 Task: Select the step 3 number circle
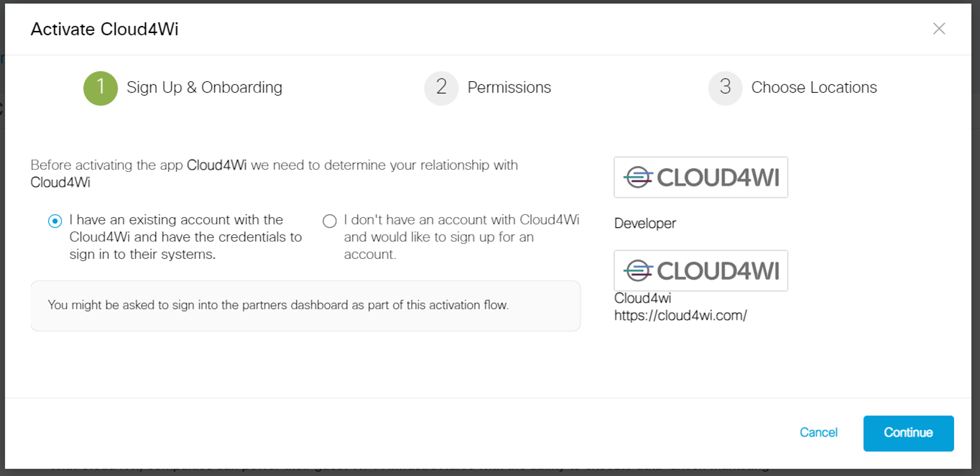pos(725,88)
